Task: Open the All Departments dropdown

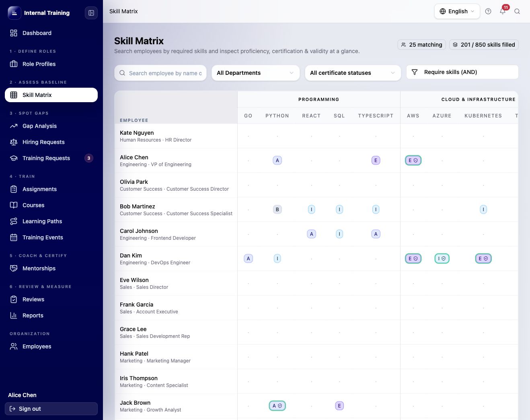Action: [256, 73]
